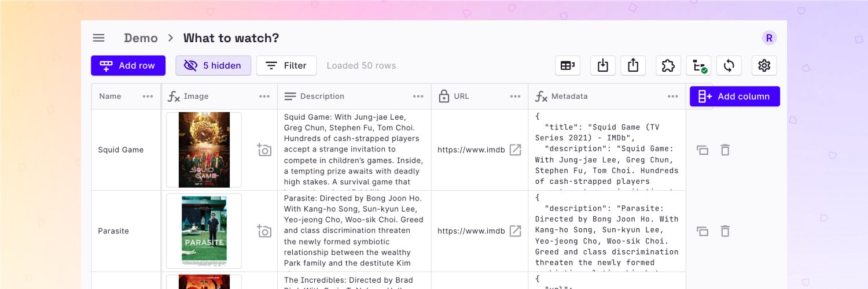Click the Add column button
The image size is (868, 289).
(x=735, y=97)
